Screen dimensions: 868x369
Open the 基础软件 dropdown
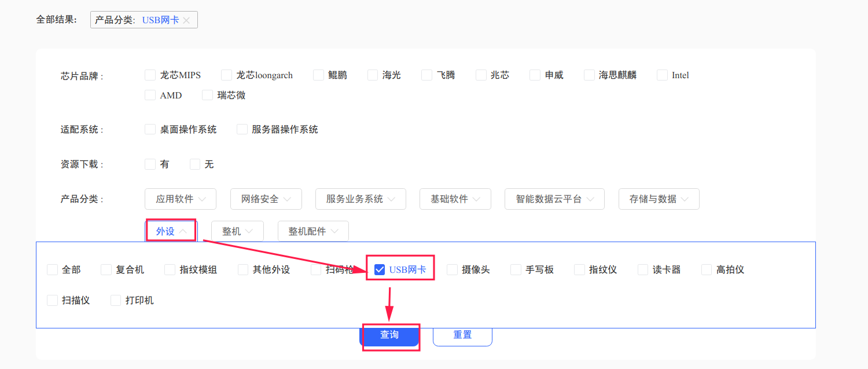click(455, 199)
